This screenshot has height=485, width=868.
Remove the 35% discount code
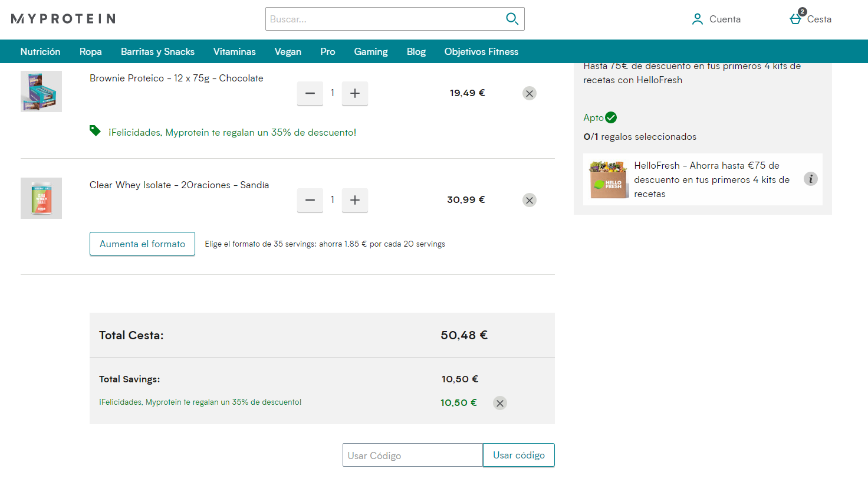500,403
